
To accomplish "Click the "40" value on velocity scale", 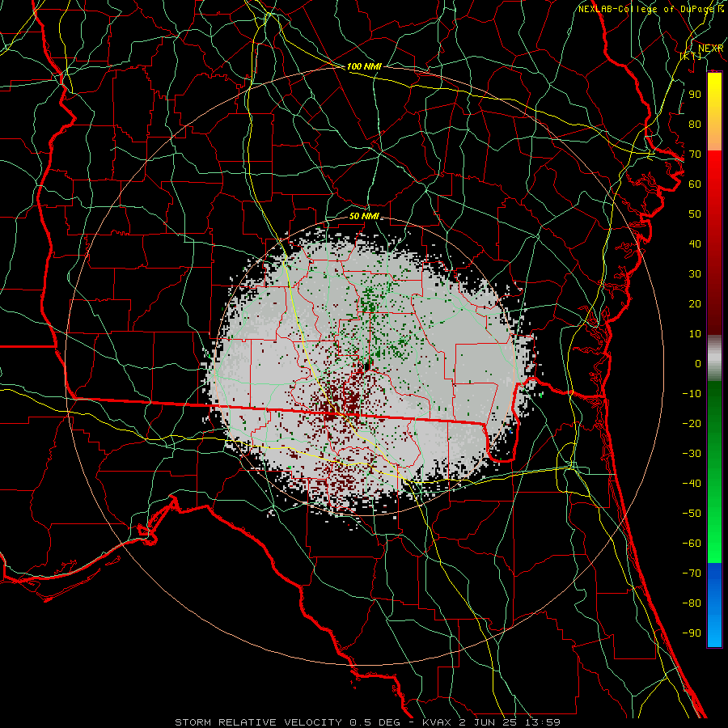I will 695,243.
